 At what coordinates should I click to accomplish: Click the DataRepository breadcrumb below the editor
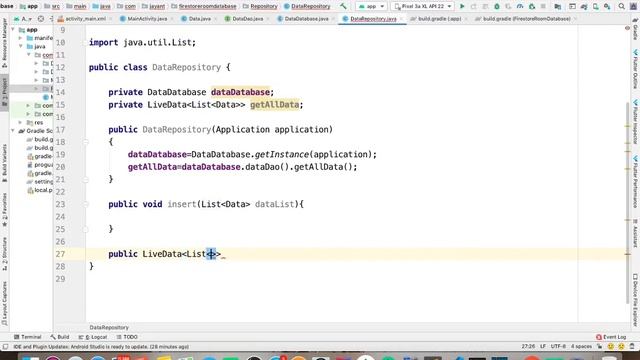point(109,328)
